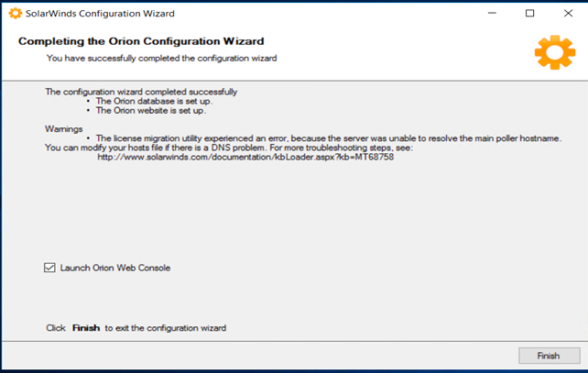Screen dimensions: 588x373
Task: Click the hosts file DNS problem text
Action: (229, 148)
